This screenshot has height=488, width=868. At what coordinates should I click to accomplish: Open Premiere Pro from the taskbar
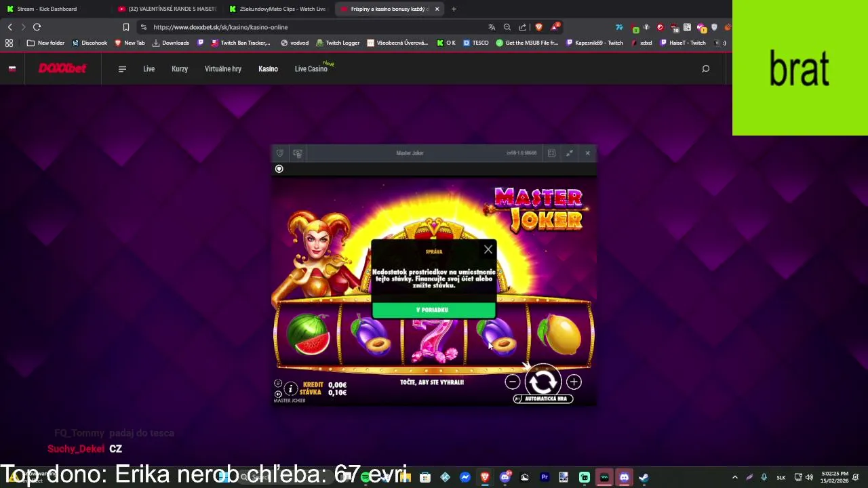(x=545, y=477)
